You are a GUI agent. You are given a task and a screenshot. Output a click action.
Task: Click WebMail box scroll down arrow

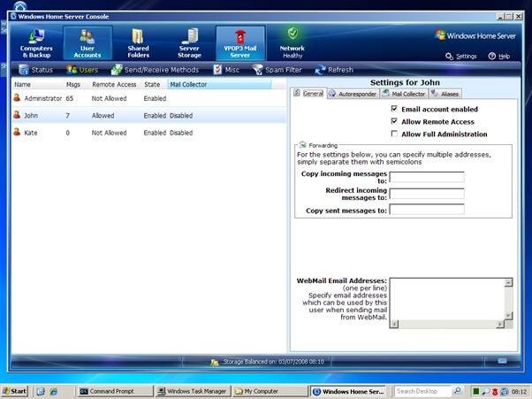[x=508, y=316]
